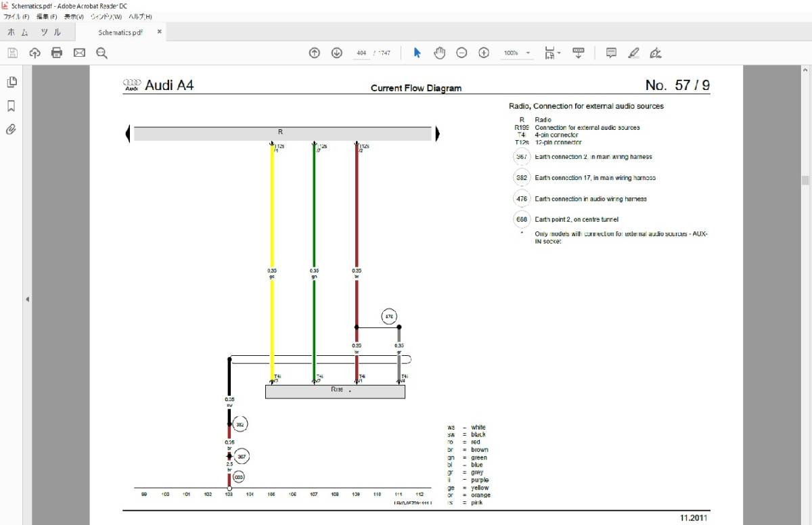Click 'Earth point 2, on centre tunnel'

[577, 219]
